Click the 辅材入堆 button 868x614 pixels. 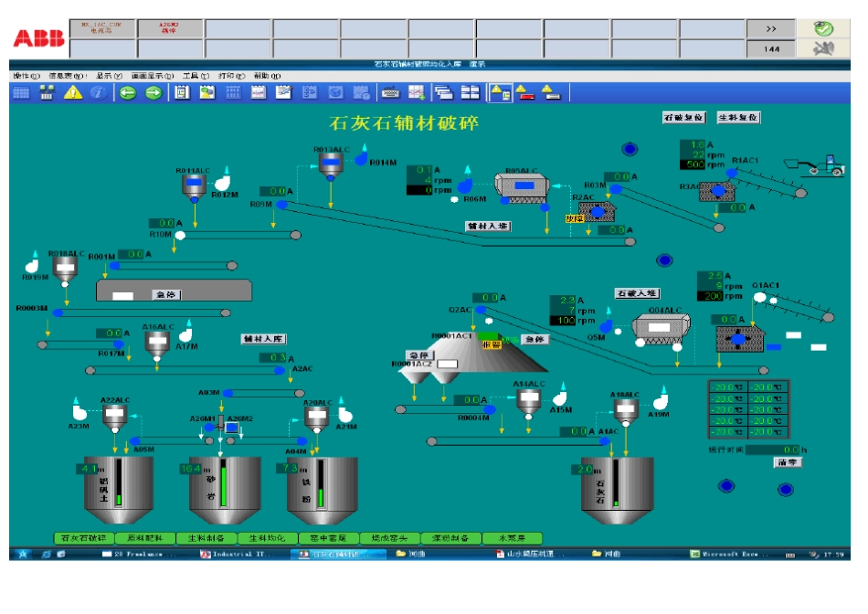pos(488,226)
